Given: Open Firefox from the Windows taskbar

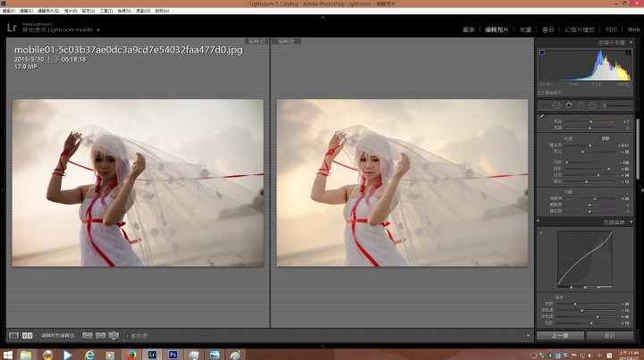Looking at the screenshot, I should pyautogui.click(x=131, y=355).
